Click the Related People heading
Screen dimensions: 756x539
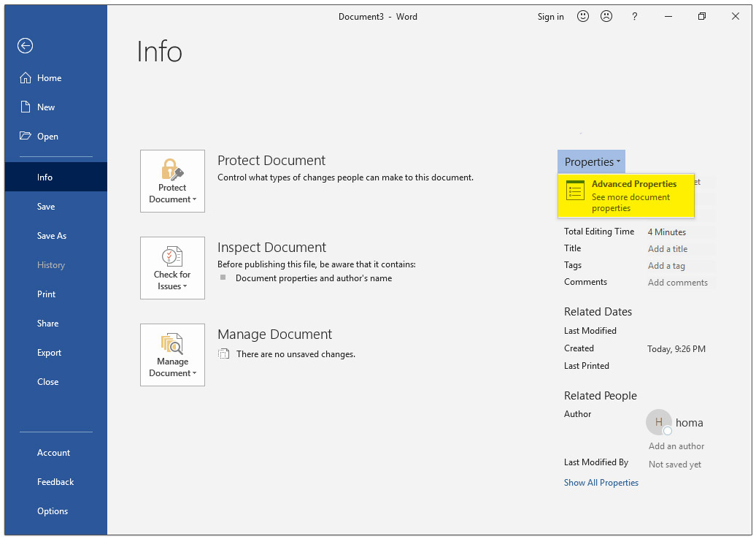pyautogui.click(x=601, y=396)
